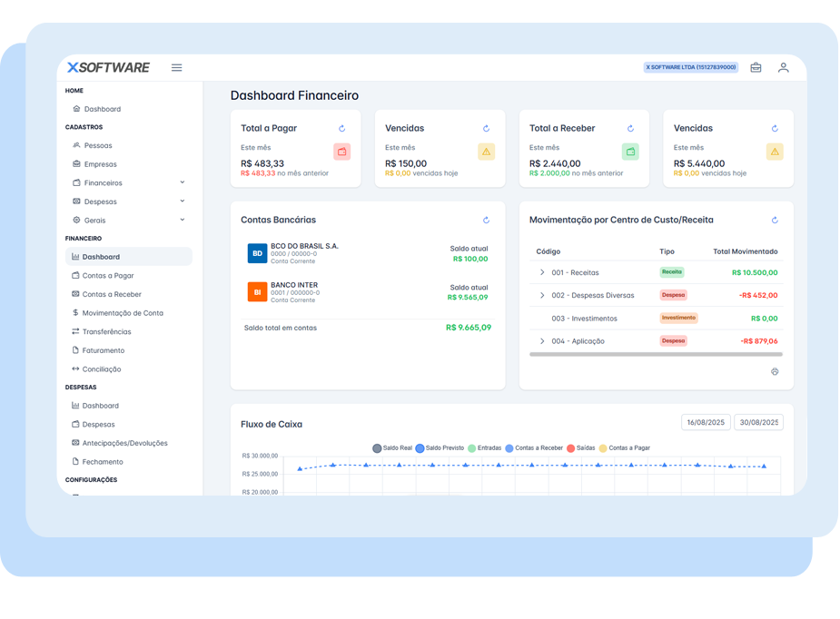Toggle Entradas legend series
Screen dimensions: 840x619
[x=484, y=448]
